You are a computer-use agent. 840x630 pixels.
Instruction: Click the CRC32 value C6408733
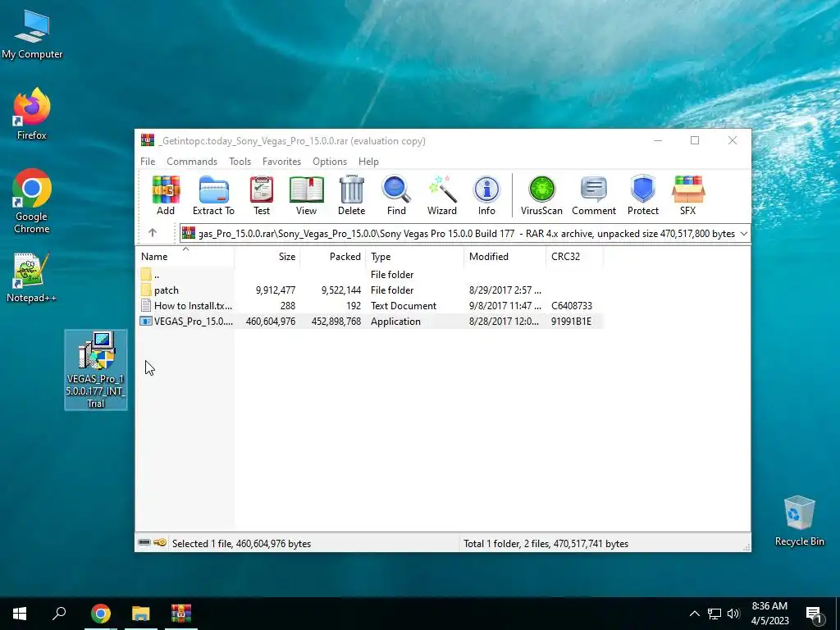point(572,305)
